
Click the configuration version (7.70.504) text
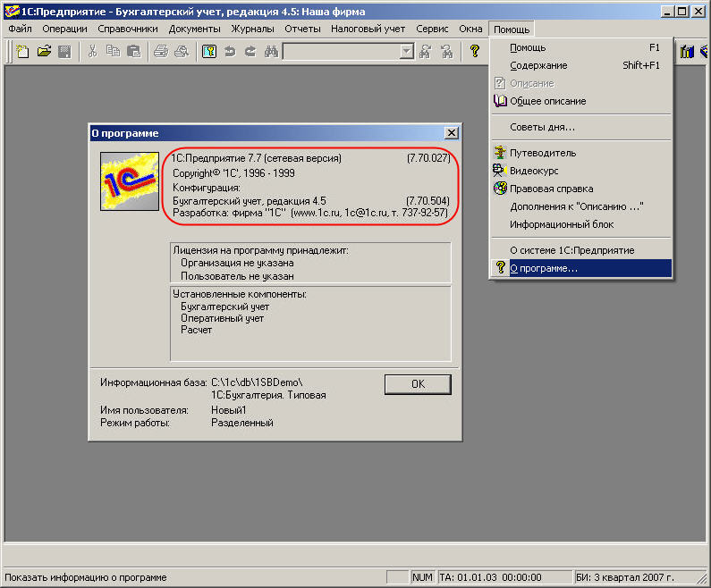pos(427,201)
